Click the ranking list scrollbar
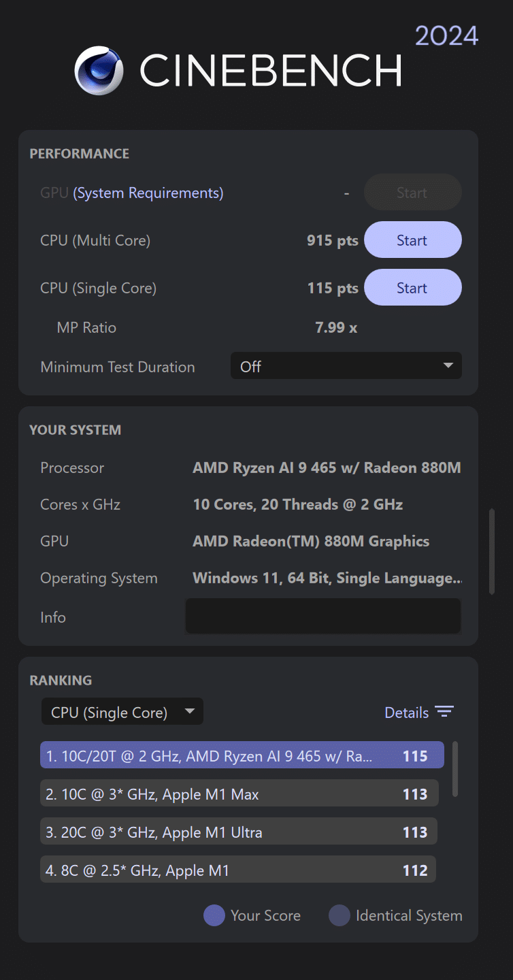The image size is (513, 980). (454, 769)
